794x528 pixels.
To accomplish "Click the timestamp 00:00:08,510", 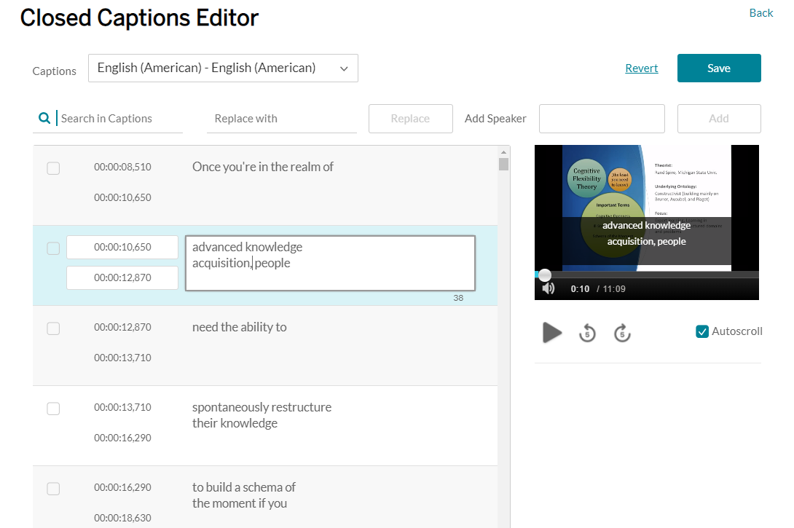I will [122, 167].
